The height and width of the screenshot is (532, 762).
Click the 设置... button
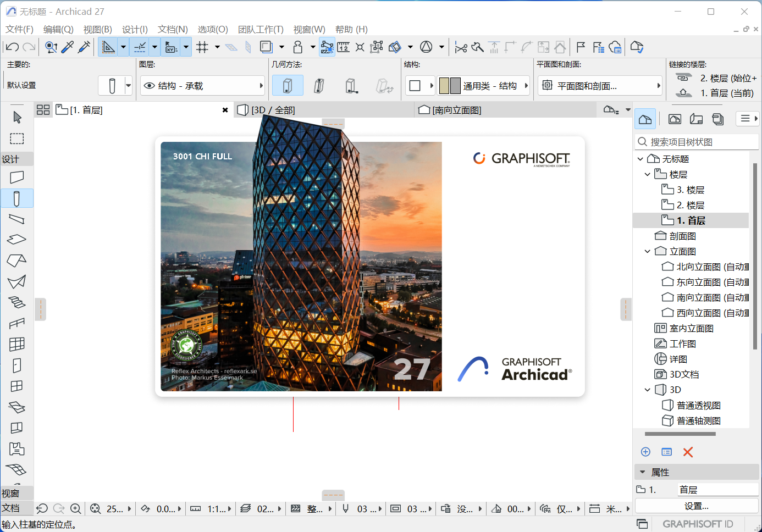(x=697, y=506)
